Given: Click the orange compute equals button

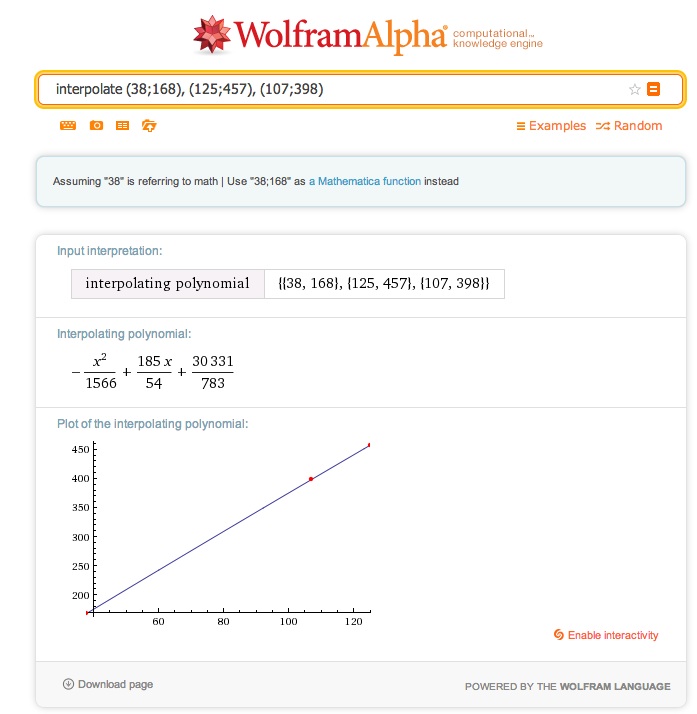Looking at the screenshot, I should tap(653, 89).
